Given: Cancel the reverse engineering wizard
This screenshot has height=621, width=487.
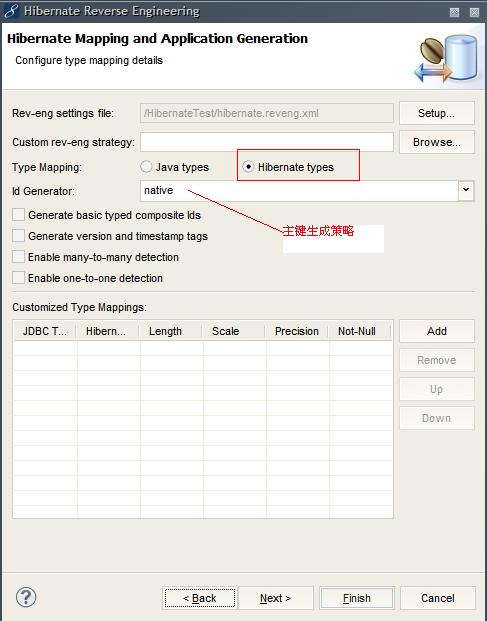Looking at the screenshot, I should [x=438, y=598].
